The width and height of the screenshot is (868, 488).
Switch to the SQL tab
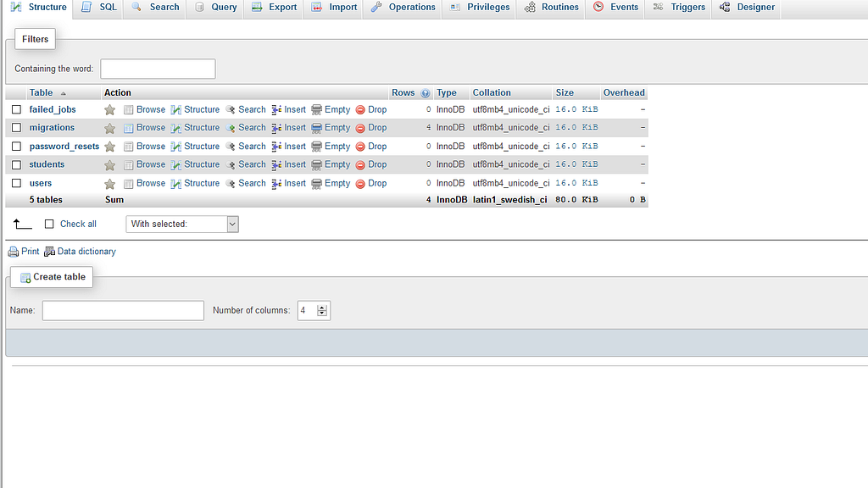[x=99, y=8]
